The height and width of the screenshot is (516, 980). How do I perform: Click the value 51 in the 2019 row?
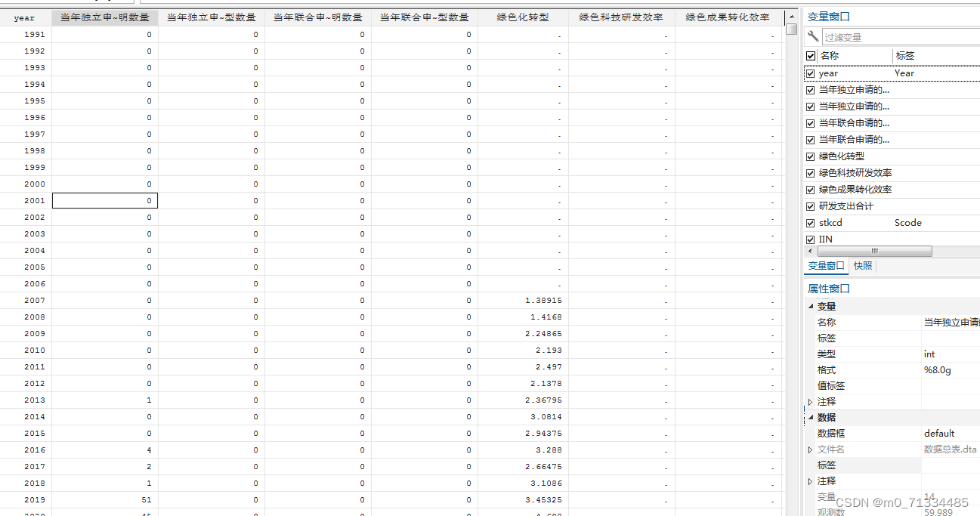[x=105, y=499]
